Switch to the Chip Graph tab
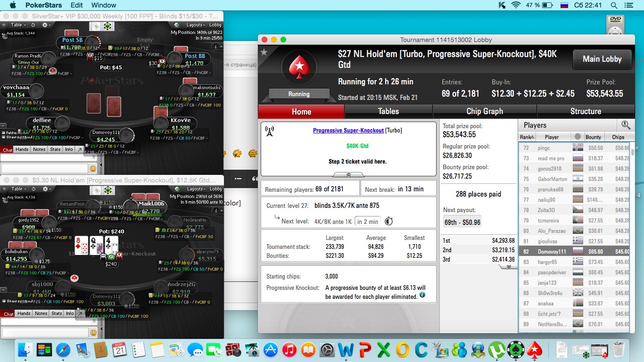Screen dimensions: 644x362 (485, 111)
